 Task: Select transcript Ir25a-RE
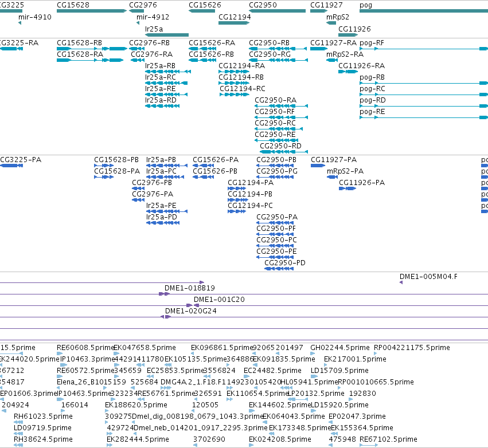click(x=161, y=89)
